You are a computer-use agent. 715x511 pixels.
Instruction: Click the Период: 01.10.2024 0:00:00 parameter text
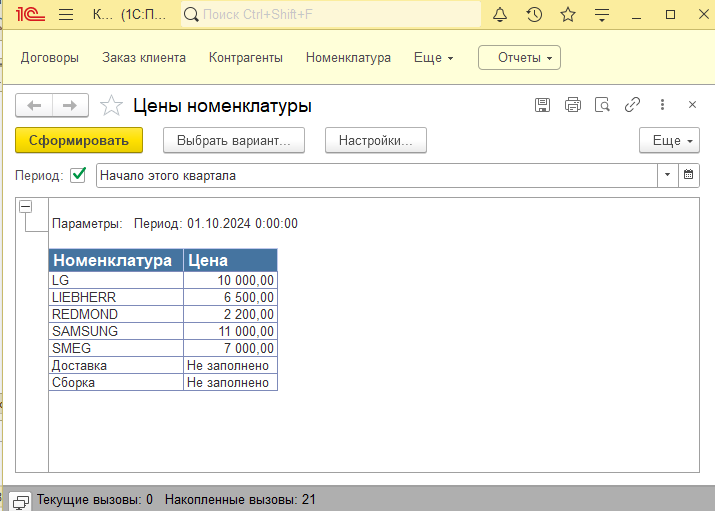216,223
